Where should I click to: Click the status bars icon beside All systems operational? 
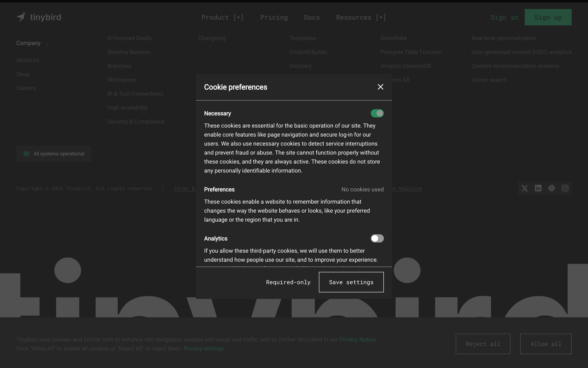pos(27,154)
